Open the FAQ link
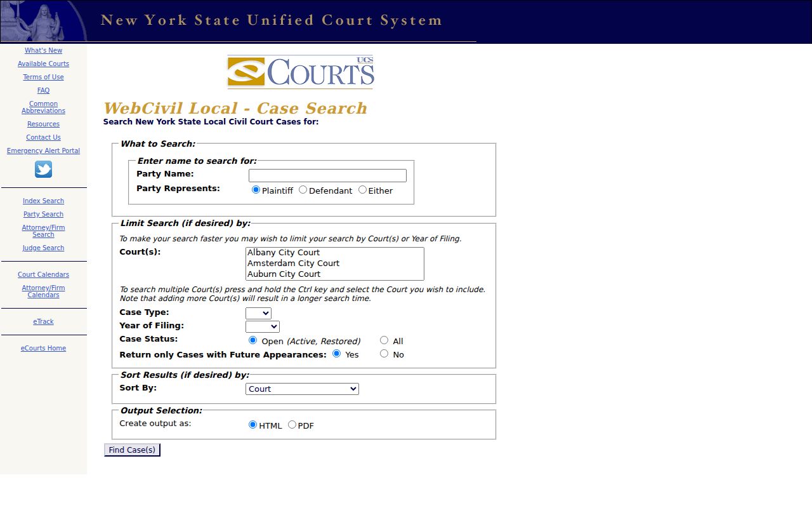Screen dimensions: 812x508 pyautogui.click(x=43, y=91)
